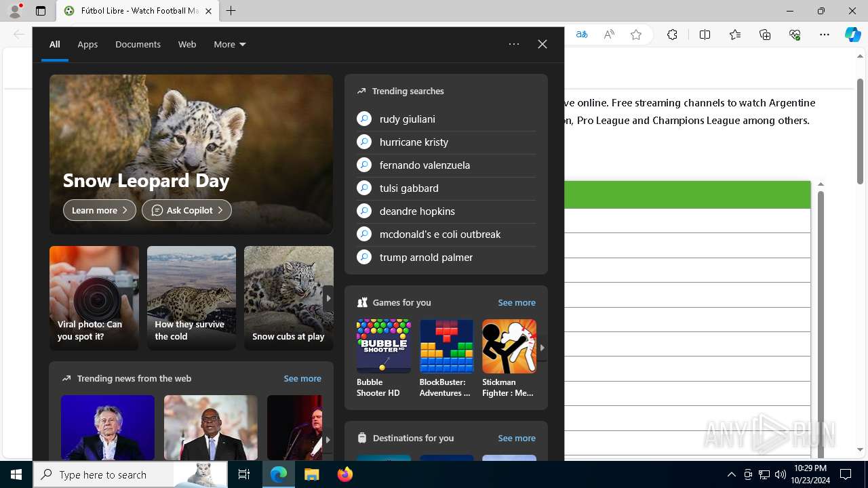Click See more for Trending news

(x=302, y=378)
